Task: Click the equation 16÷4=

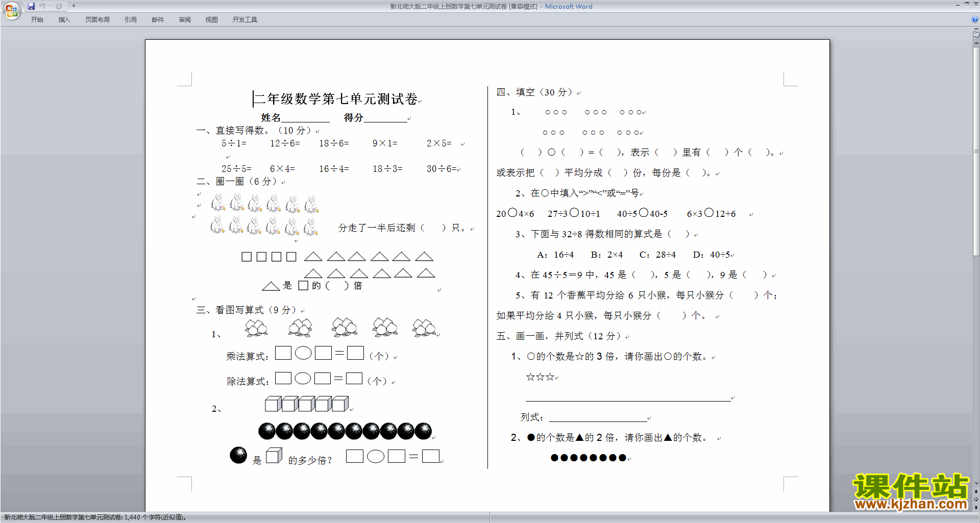Action: point(334,168)
